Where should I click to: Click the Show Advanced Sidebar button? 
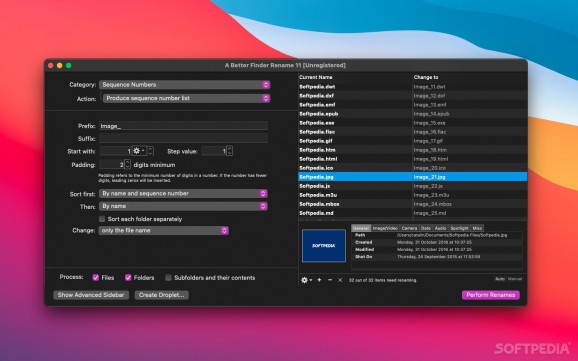(x=91, y=295)
